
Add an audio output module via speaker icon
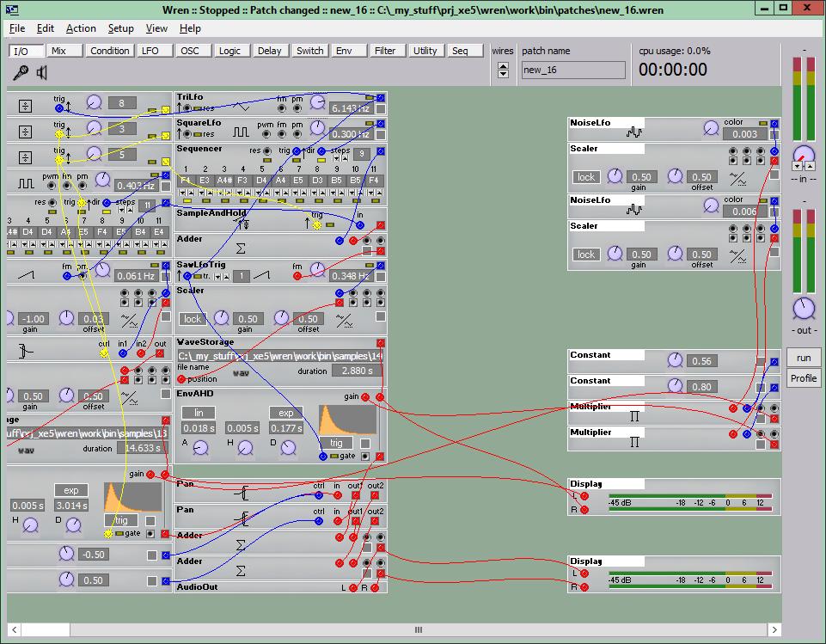[x=41, y=72]
